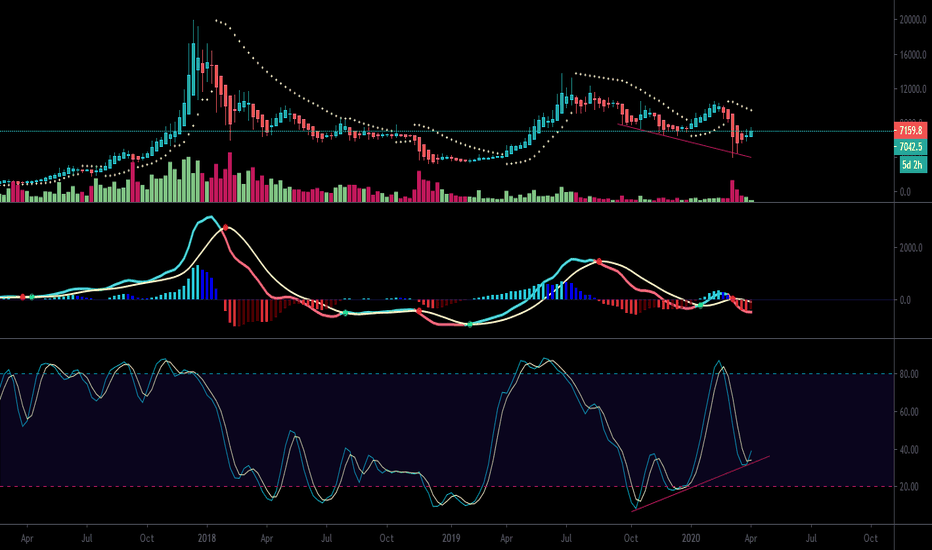Click the 16000.0 price axis label
932x550 pixels.
click(912, 55)
